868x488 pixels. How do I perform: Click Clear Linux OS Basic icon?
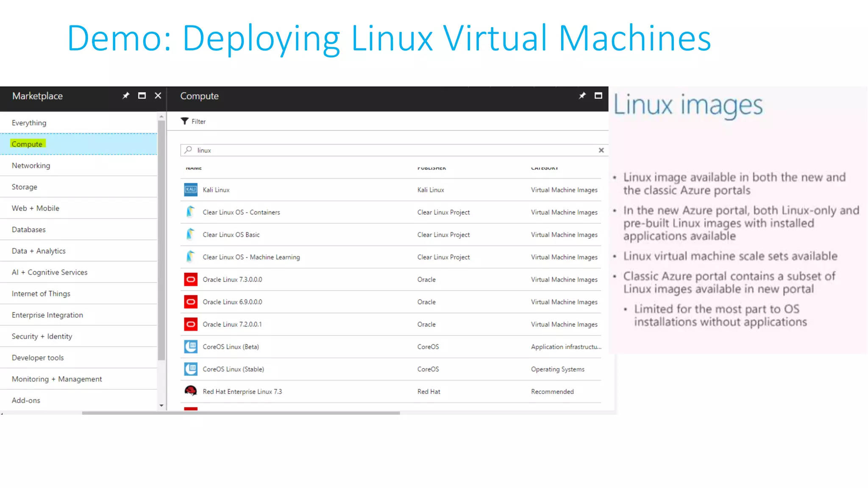[191, 234]
